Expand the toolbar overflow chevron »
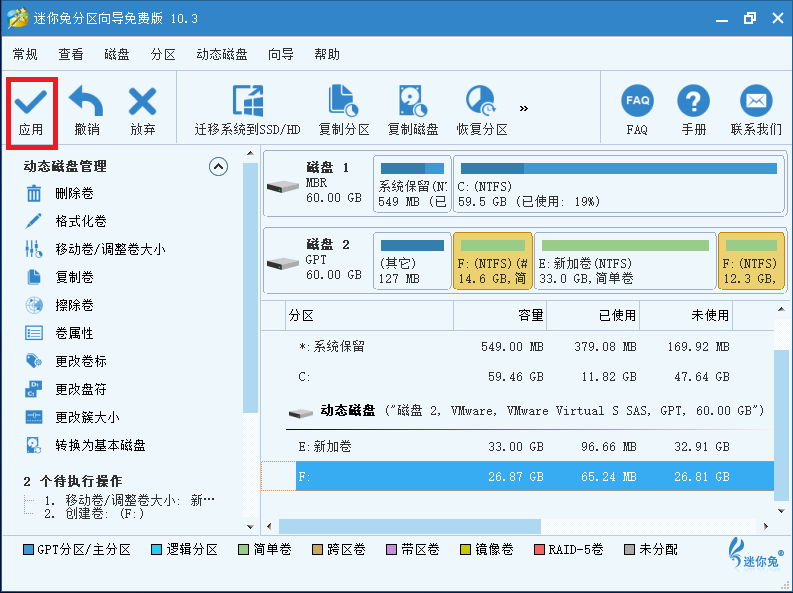Image resolution: width=793 pixels, height=593 pixels. click(x=523, y=108)
